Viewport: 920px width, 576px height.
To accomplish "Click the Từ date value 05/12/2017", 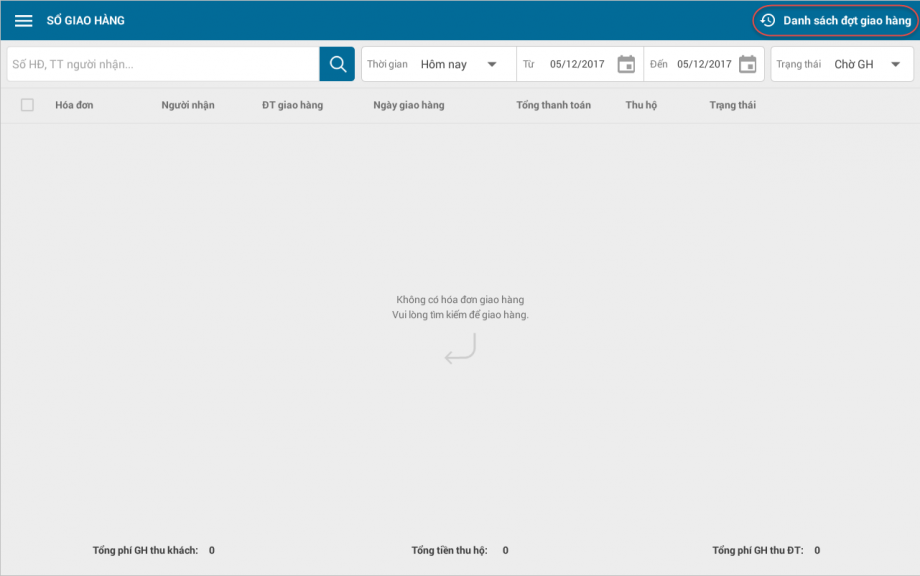I will [x=577, y=64].
